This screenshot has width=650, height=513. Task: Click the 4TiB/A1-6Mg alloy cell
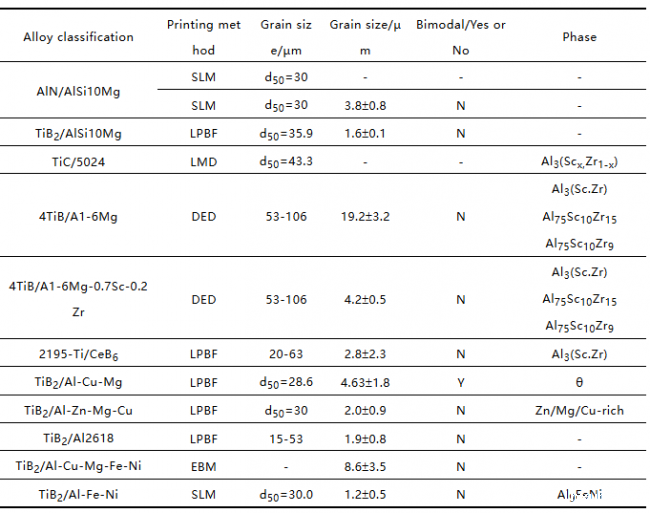click(x=78, y=217)
